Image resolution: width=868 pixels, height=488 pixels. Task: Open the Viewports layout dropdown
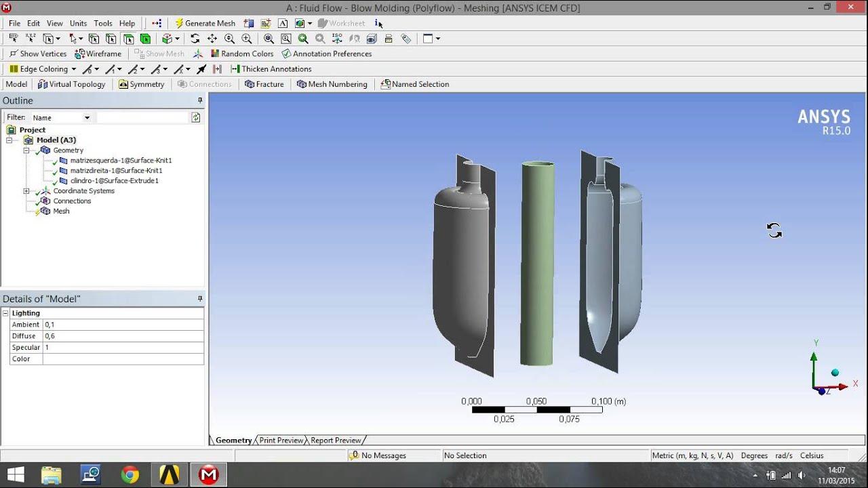[437, 39]
